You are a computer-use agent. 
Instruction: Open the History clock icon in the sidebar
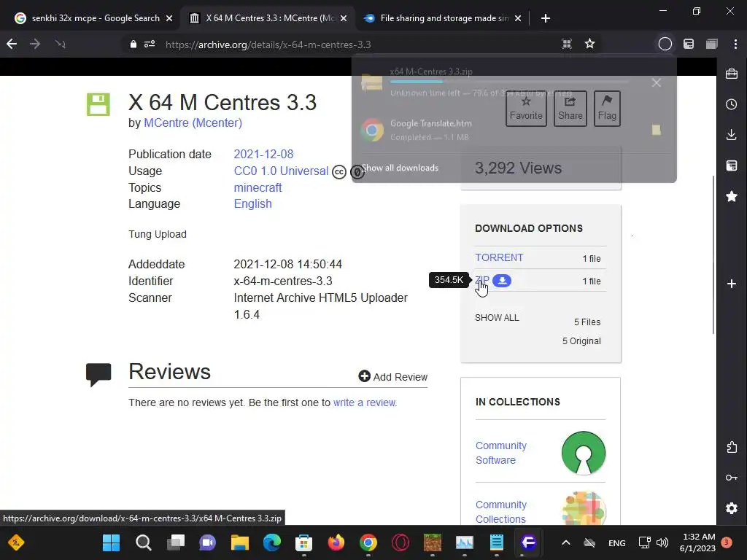(732, 104)
